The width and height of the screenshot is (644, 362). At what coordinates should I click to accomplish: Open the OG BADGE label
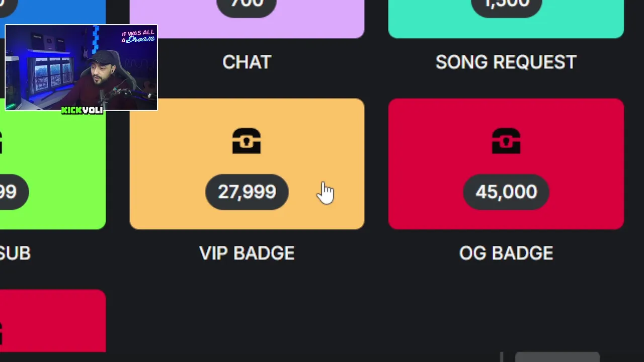(506, 253)
